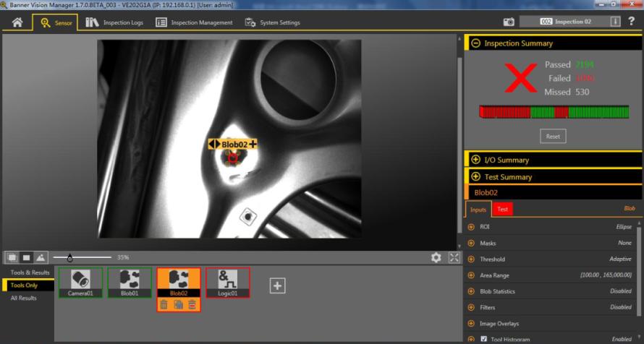Image resolution: width=644 pixels, height=344 pixels.
Task: Click the camera snapshot icon
Action: [509, 22]
